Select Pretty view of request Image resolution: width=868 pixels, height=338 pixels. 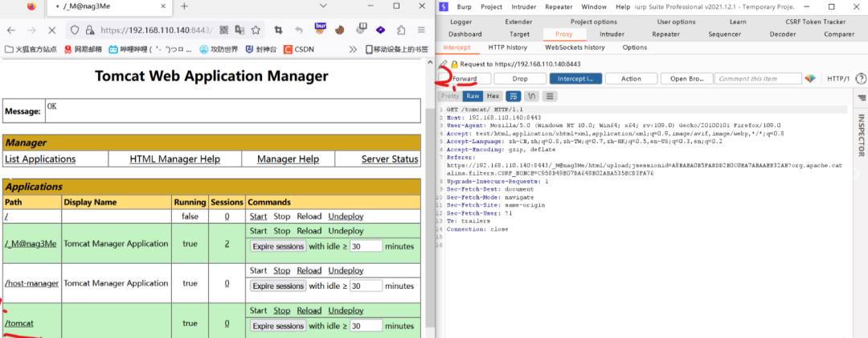450,96
